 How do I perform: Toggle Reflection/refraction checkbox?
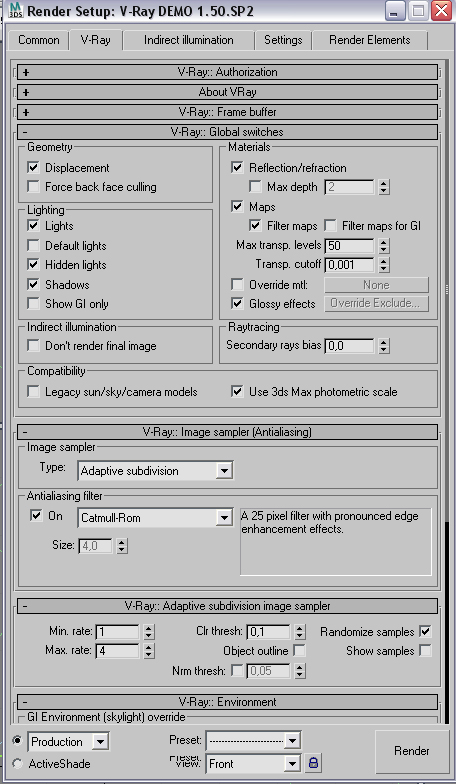point(237,168)
